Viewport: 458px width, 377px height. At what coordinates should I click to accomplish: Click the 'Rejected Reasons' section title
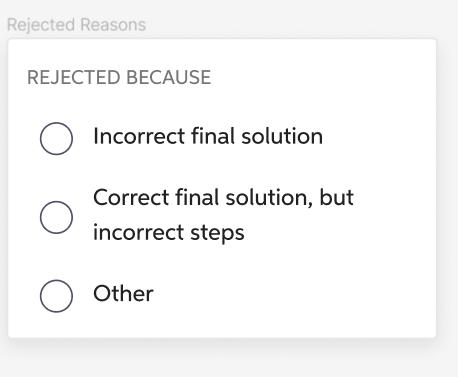(x=76, y=25)
